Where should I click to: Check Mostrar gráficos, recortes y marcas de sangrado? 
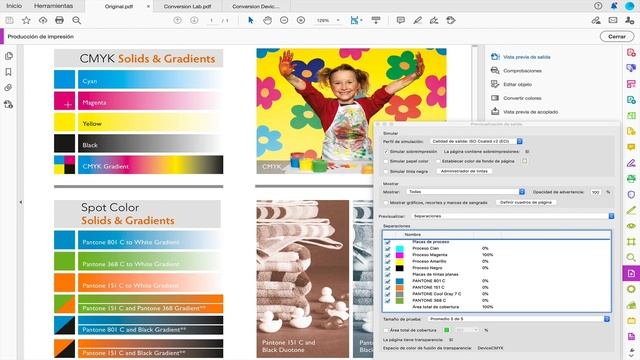[386, 202]
